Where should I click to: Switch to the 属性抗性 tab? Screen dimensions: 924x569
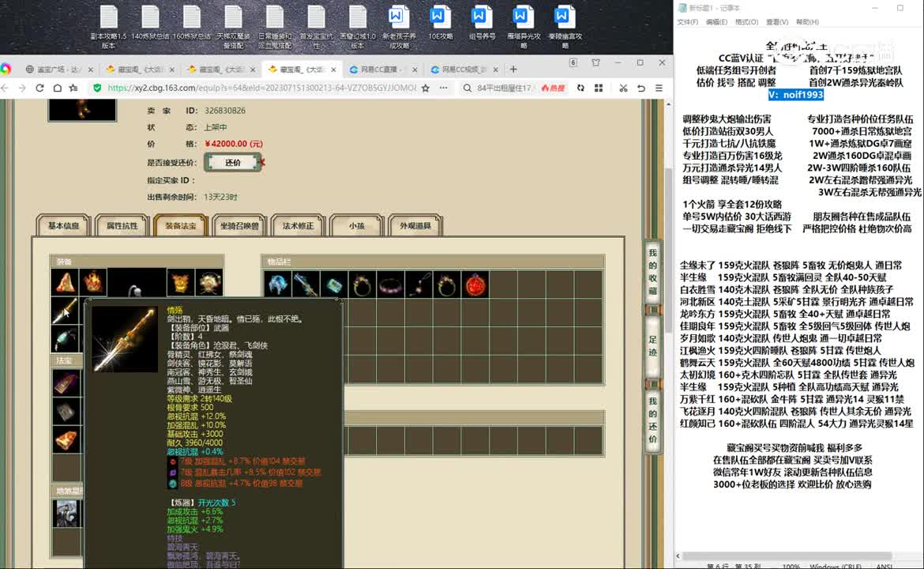122,225
